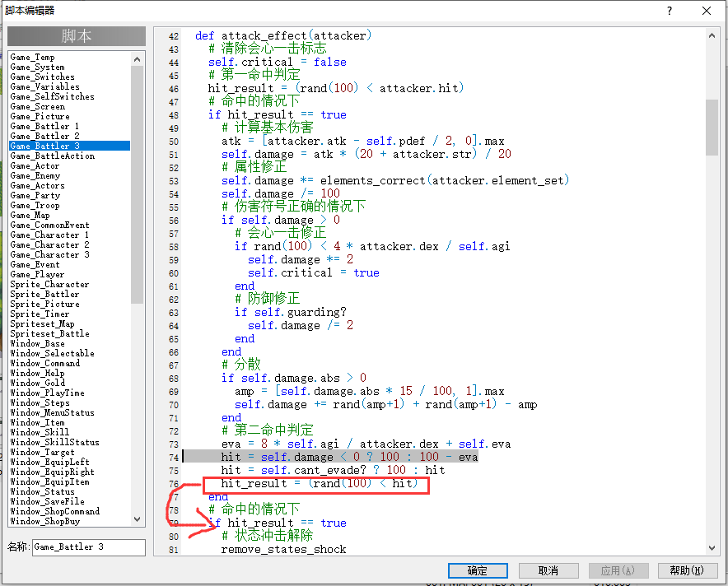728x586 pixels.
Task: Select Game_Battler 2 script
Action: click(x=44, y=136)
